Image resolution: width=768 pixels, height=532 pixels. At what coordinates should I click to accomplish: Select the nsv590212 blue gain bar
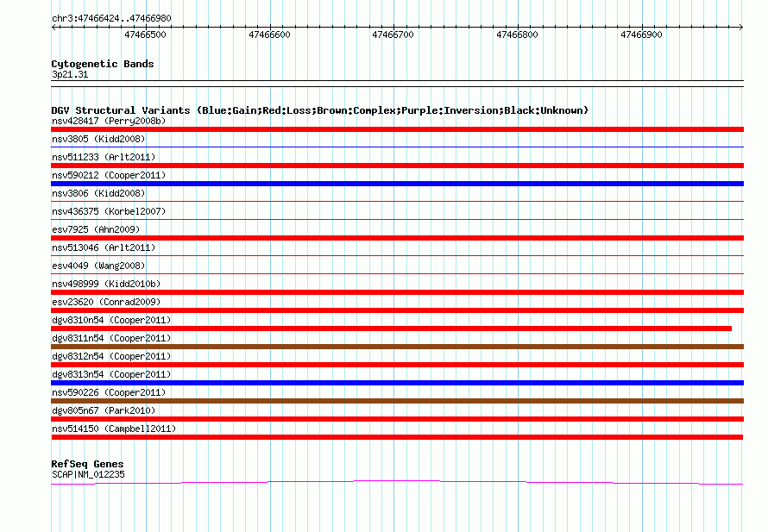[x=397, y=184]
